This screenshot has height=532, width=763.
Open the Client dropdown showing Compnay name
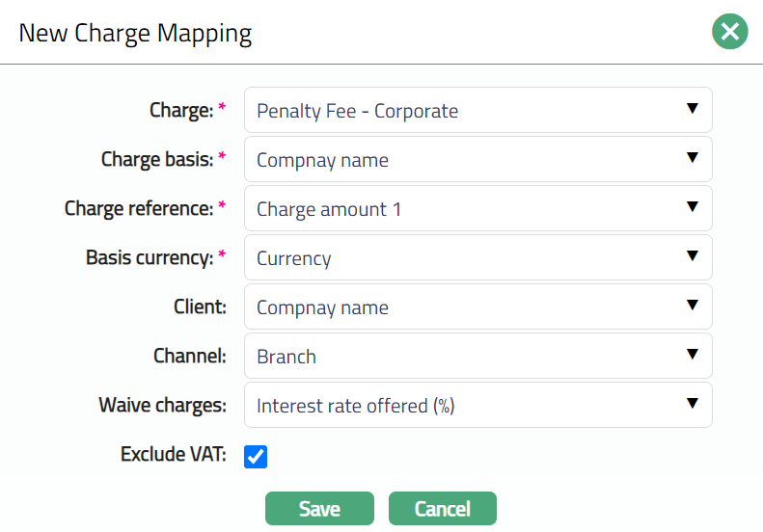coord(463,307)
